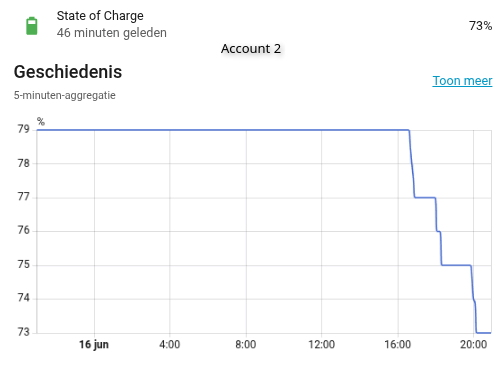Image resolution: width=504 pixels, height=380 pixels.
Task: Click the 16:00 time axis label
Action: [398, 344]
